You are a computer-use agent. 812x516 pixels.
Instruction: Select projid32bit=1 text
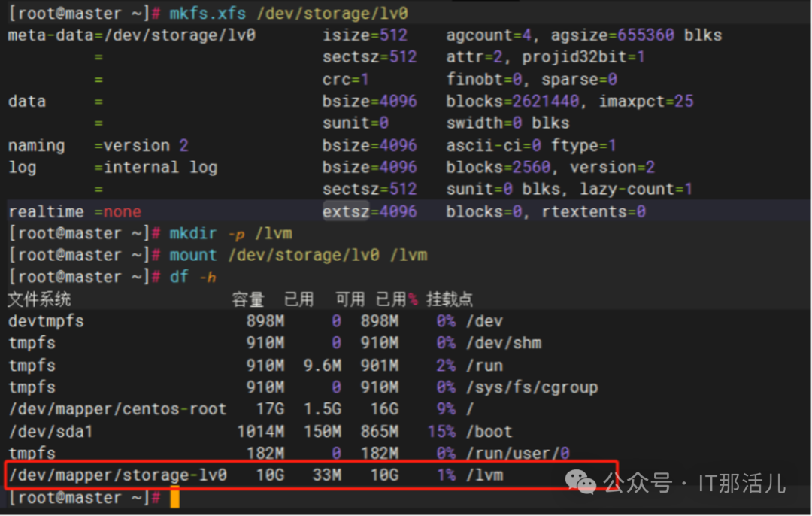click(x=583, y=57)
